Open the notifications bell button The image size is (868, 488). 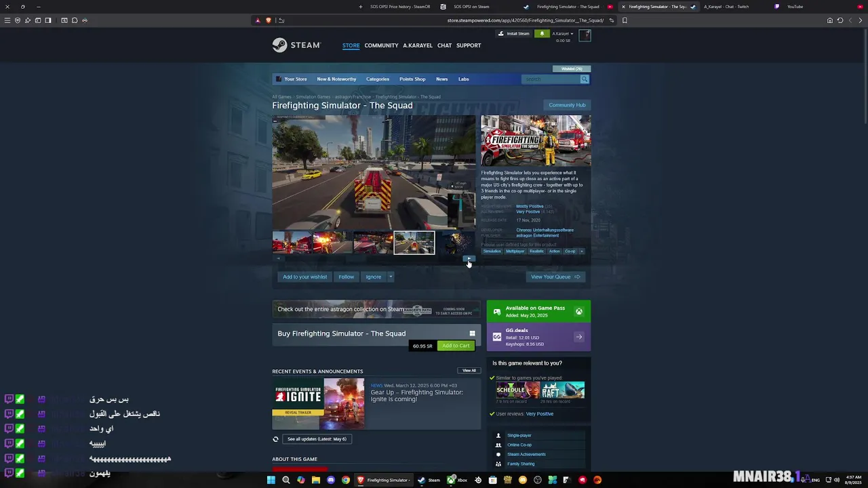[541, 33]
